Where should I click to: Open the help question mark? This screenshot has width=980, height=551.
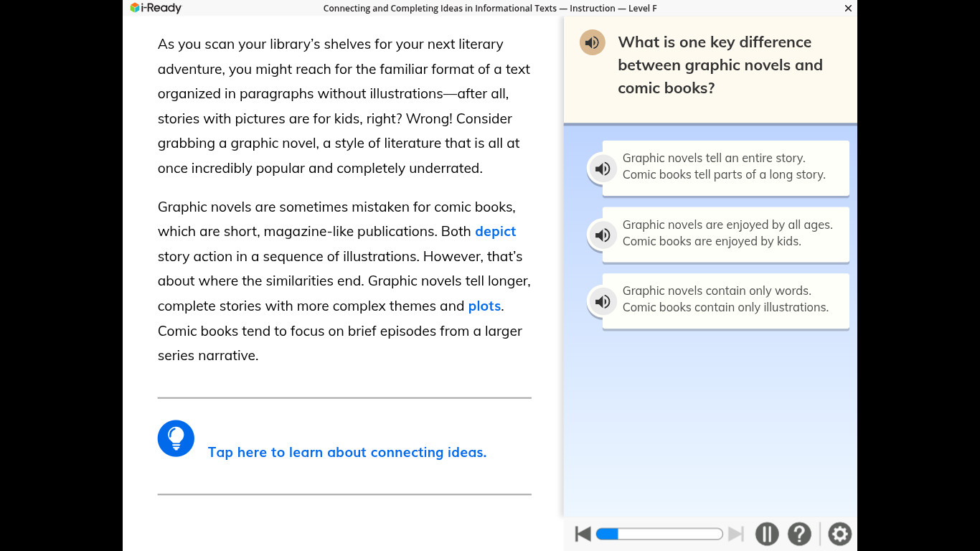799,534
